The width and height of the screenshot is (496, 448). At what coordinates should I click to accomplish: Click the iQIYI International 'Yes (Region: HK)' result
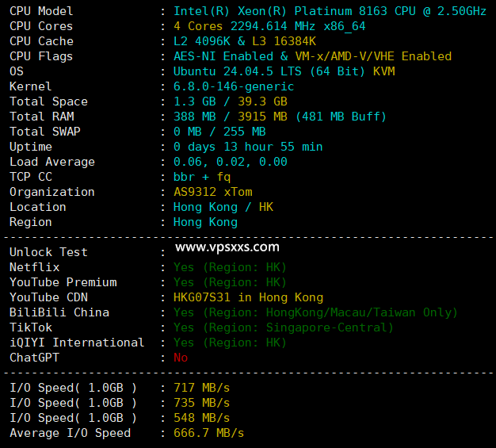coord(230,343)
